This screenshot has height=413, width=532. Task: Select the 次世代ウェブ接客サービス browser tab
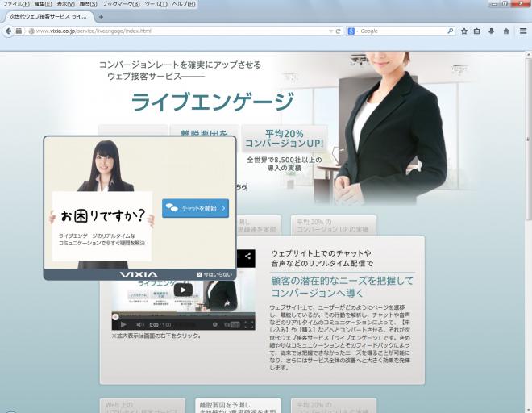[x=48, y=17]
